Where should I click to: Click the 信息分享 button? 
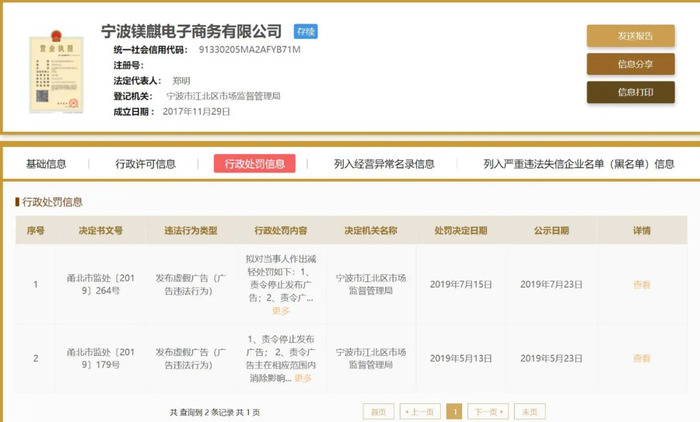click(x=630, y=64)
